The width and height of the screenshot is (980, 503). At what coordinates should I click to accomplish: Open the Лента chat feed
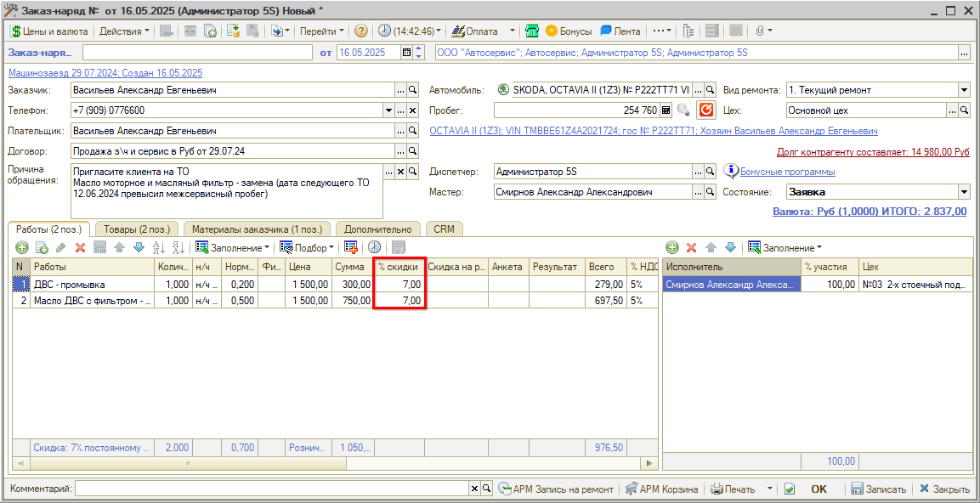click(620, 31)
